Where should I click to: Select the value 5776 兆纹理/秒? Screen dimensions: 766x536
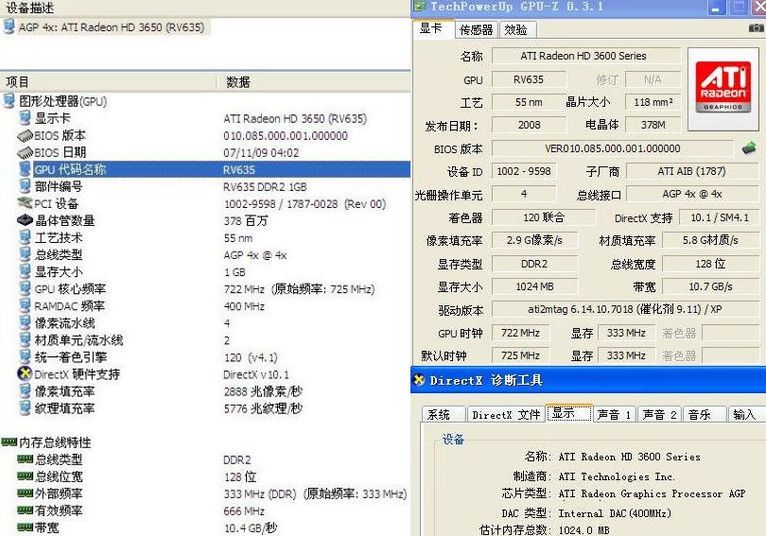[263, 408]
